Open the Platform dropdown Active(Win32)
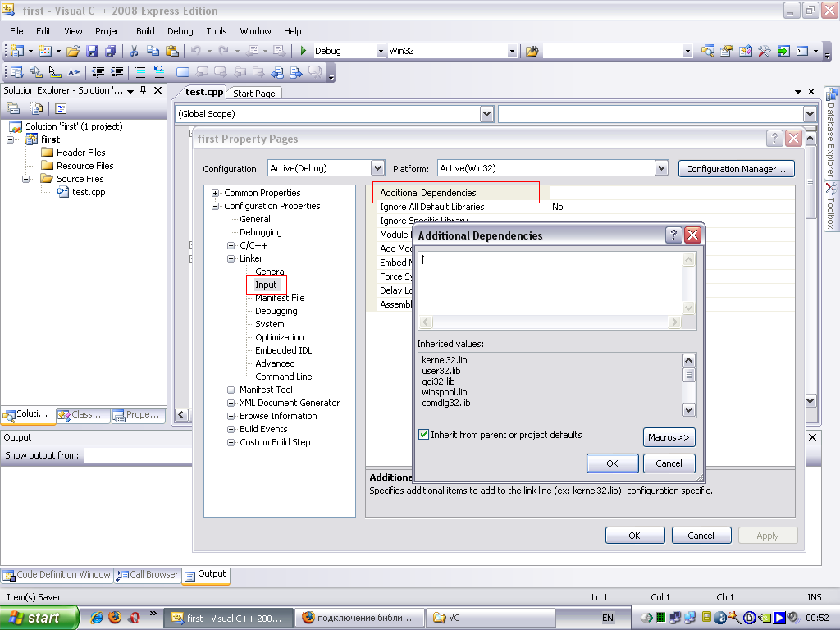Screen dimensions: 840x630 click(x=661, y=168)
